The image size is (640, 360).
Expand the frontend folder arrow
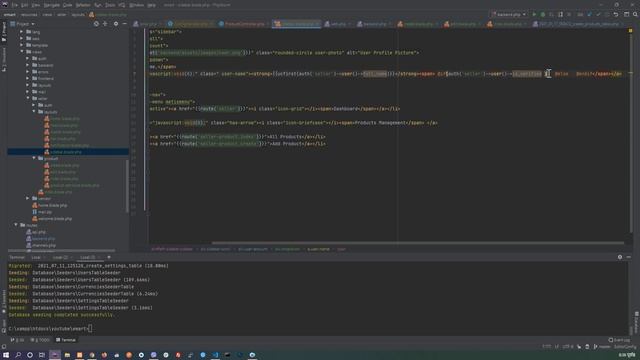pyautogui.click(x=28, y=78)
